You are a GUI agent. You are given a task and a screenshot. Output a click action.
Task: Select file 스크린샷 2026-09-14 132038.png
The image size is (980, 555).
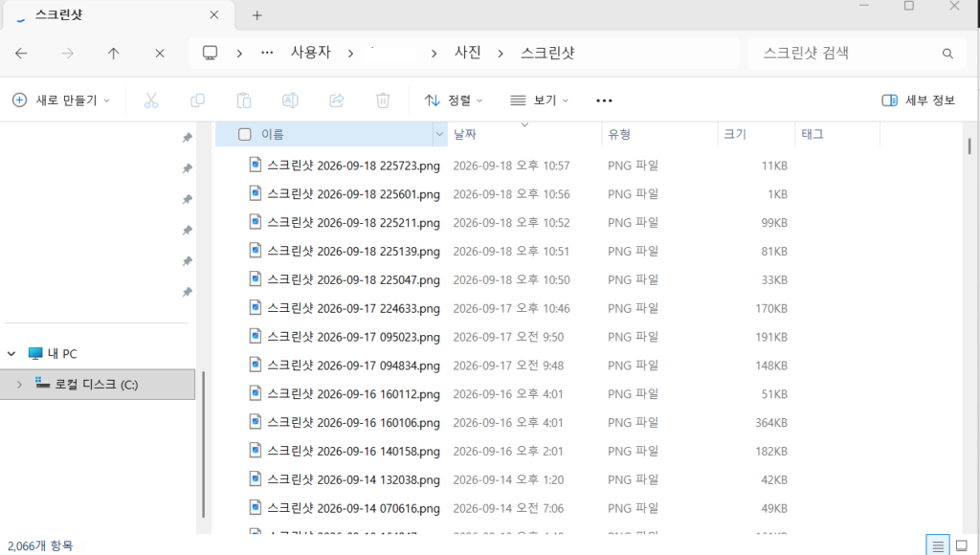coord(354,480)
